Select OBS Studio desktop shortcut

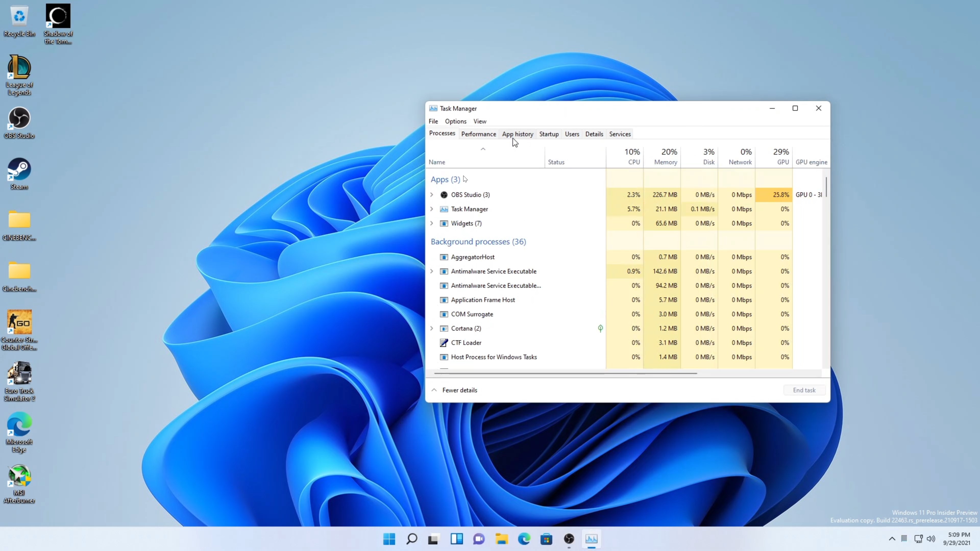[19, 123]
